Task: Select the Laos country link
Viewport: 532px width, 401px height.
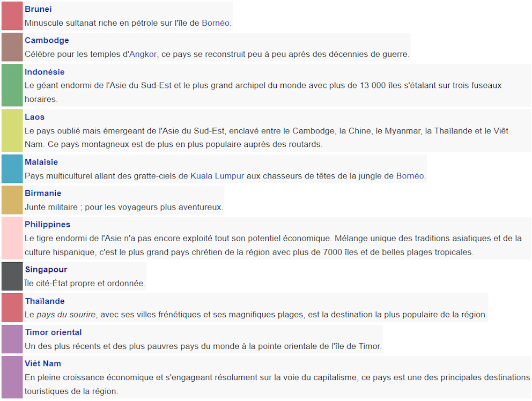Action: 35,117
